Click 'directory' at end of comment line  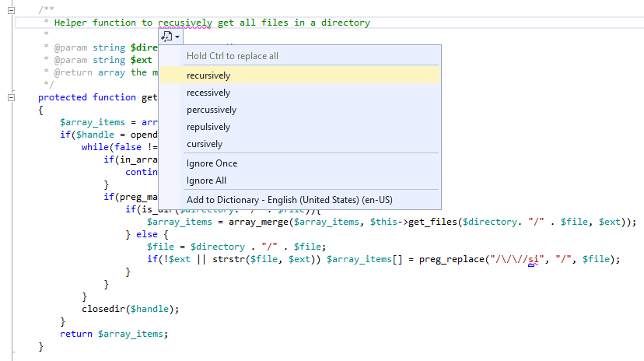tap(345, 23)
